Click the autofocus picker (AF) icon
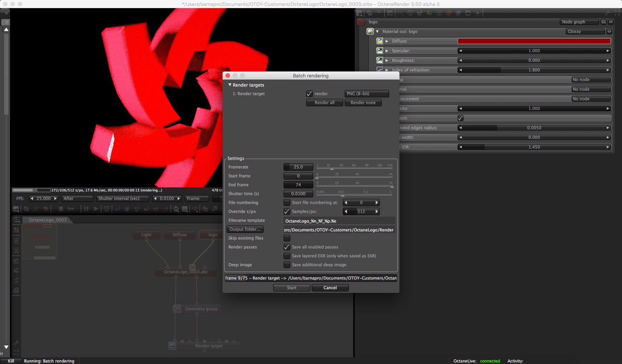 tap(117, 209)
